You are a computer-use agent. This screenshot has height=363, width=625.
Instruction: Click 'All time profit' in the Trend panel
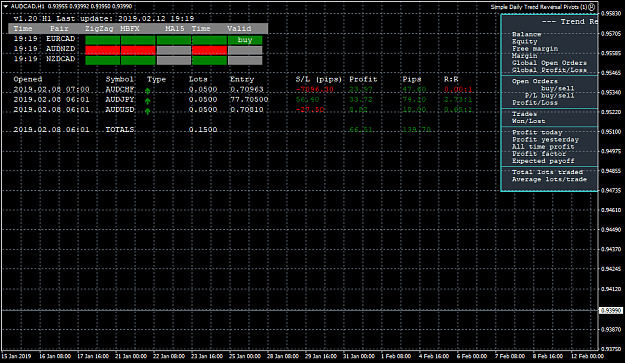pos(543,147)
